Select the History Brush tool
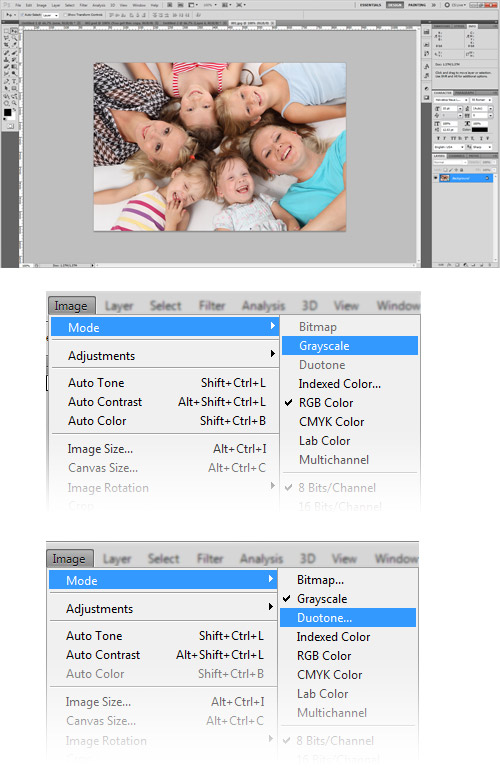The width and height of the screenshot is (500, 782). 14,59
